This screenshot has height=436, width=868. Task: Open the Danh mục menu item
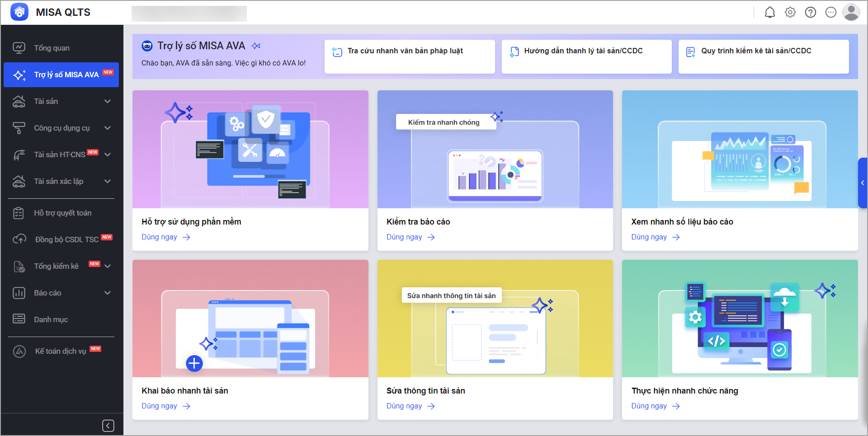(x=51, y=319)
